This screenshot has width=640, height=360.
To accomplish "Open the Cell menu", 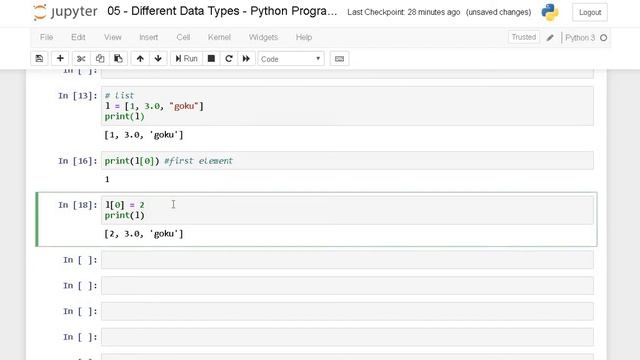I will [x=183, y=37].
